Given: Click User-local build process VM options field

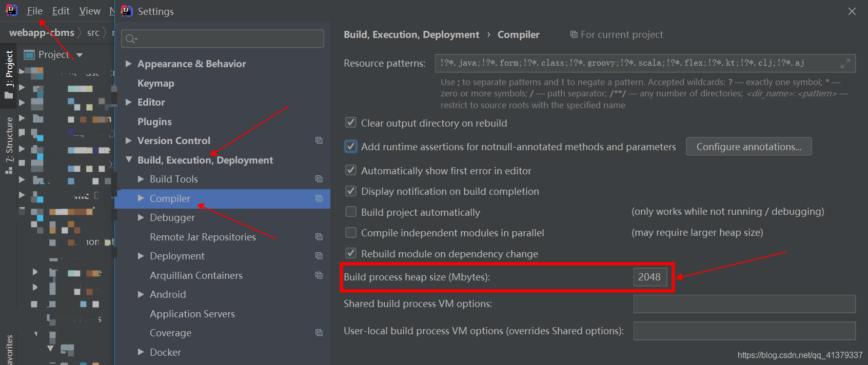Looking at the screenshot, I should 744,331.
